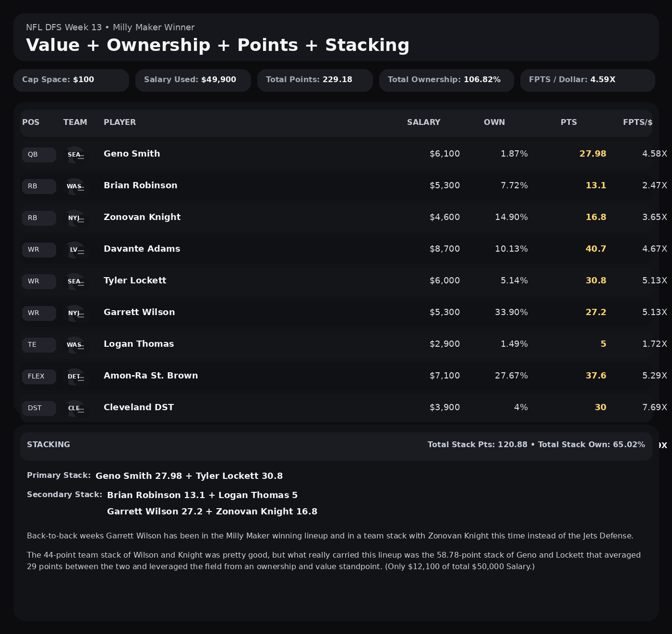Sort the table by the OWN column header
The image size is (672, 634).
pyautogui.click(x=494, y=122)
